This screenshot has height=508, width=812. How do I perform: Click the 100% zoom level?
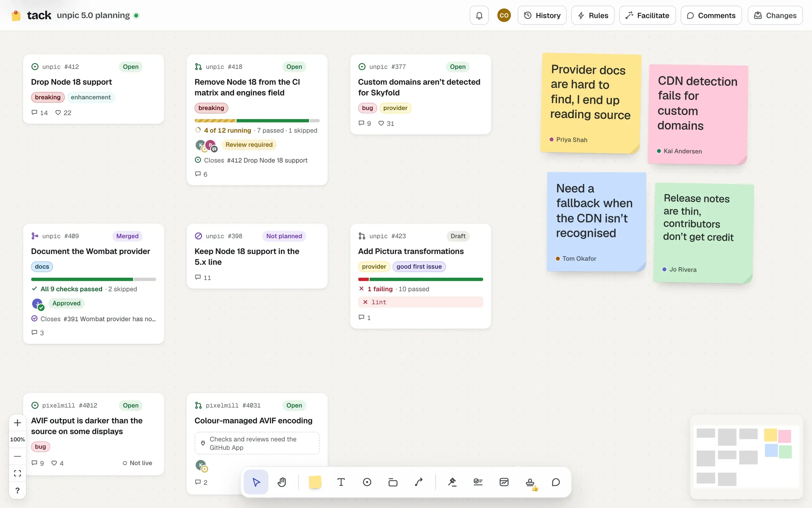[18, 439]
